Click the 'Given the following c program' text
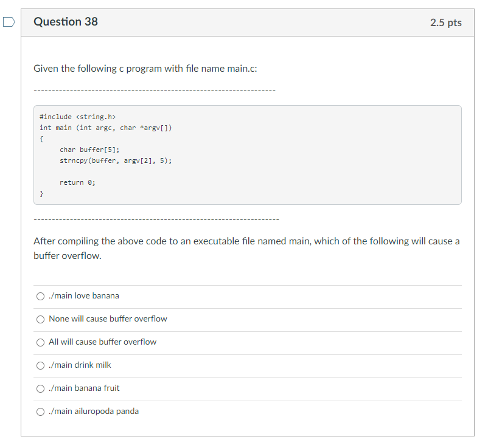Screen dimensions: 502x448 pyautogui.click(x=97, y=69)
